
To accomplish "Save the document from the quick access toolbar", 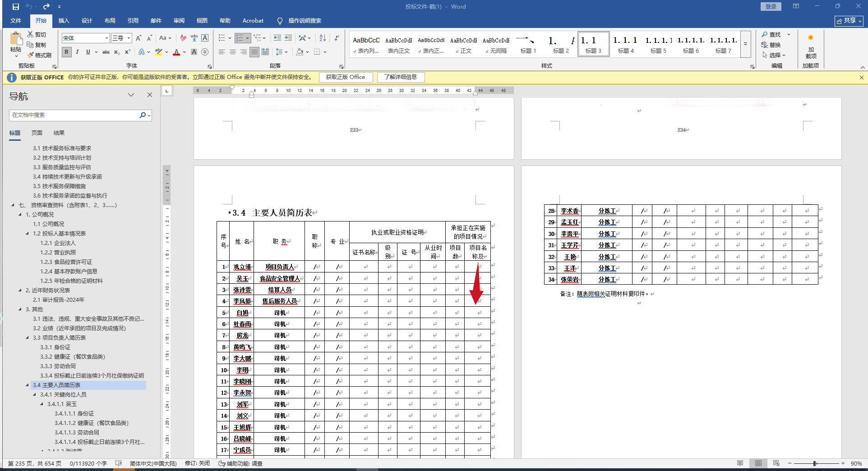I will (16, 7).
